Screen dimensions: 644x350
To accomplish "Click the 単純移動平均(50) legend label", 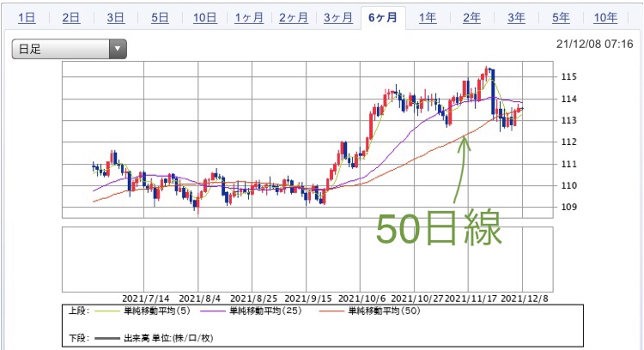I will pos(384,311).
